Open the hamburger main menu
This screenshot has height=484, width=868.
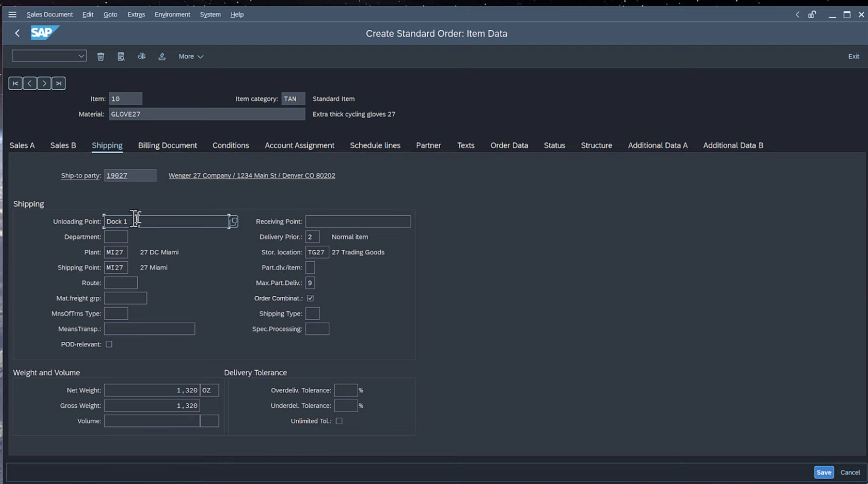[12, 14]
